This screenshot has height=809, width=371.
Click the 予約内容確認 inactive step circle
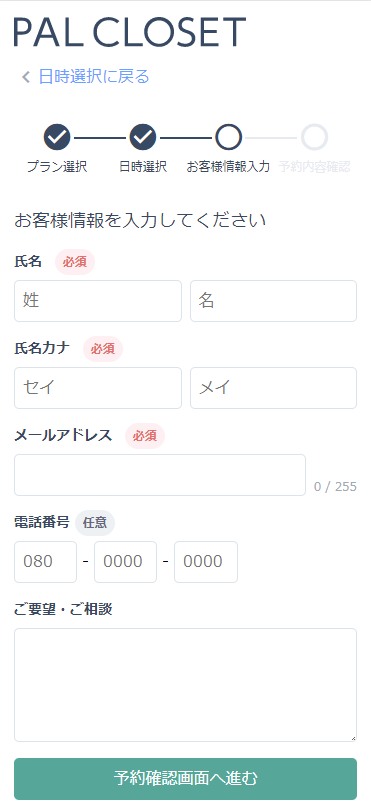pos(314,137)
